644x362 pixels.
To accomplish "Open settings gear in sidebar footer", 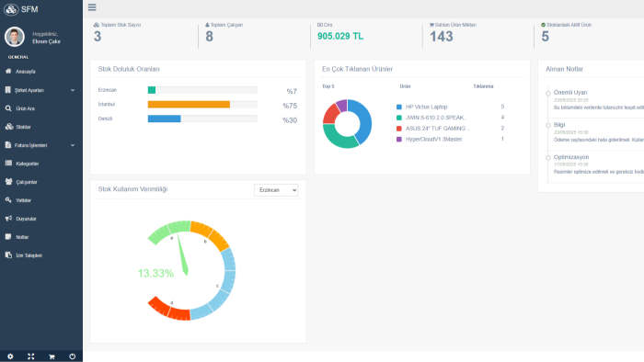I will pos(10,356).
